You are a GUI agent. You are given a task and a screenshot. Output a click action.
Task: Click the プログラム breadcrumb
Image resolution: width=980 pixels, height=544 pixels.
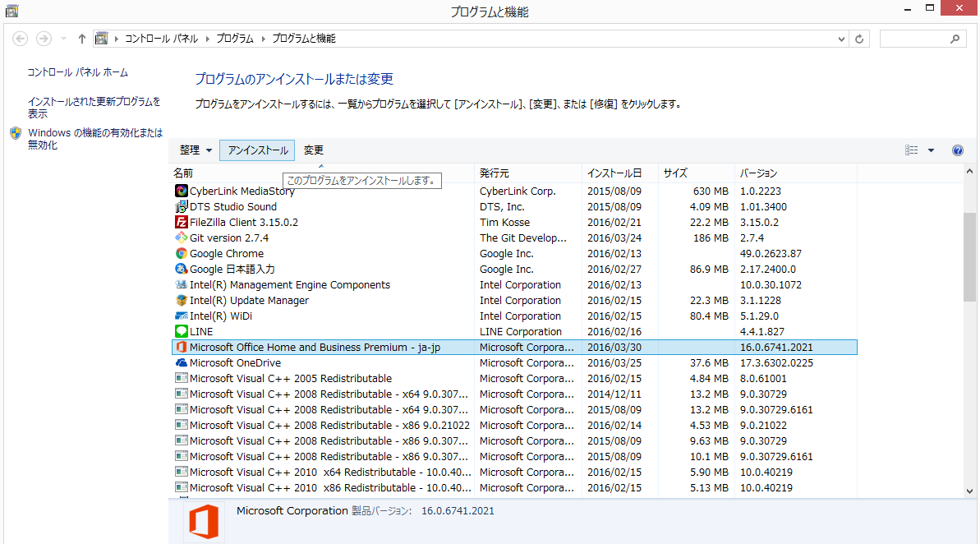click(235, 39)
